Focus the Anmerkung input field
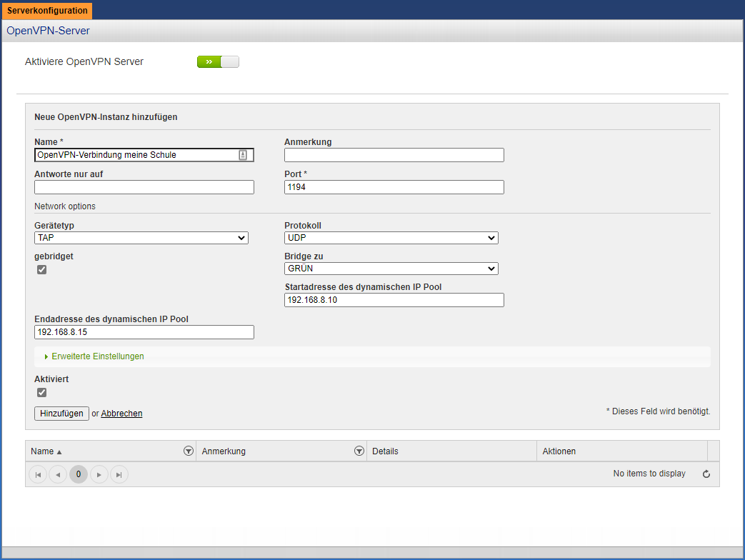 pos(394,155)
